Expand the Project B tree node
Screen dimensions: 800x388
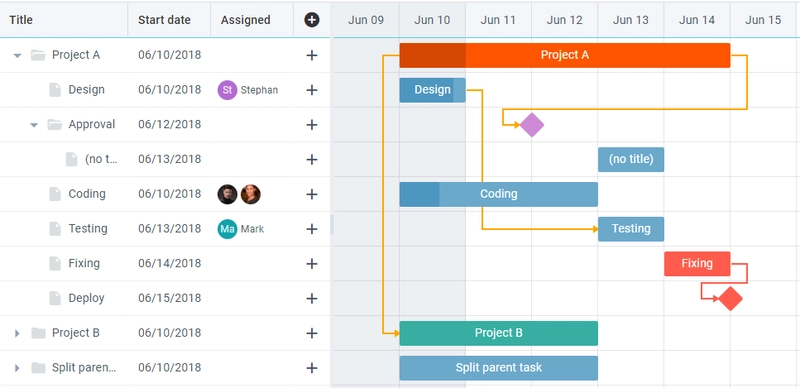pos(17,333)
